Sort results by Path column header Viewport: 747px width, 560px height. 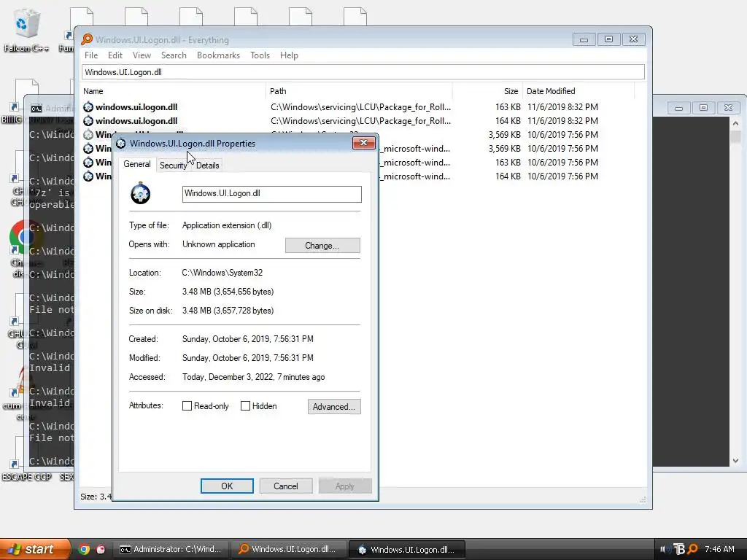359,91
